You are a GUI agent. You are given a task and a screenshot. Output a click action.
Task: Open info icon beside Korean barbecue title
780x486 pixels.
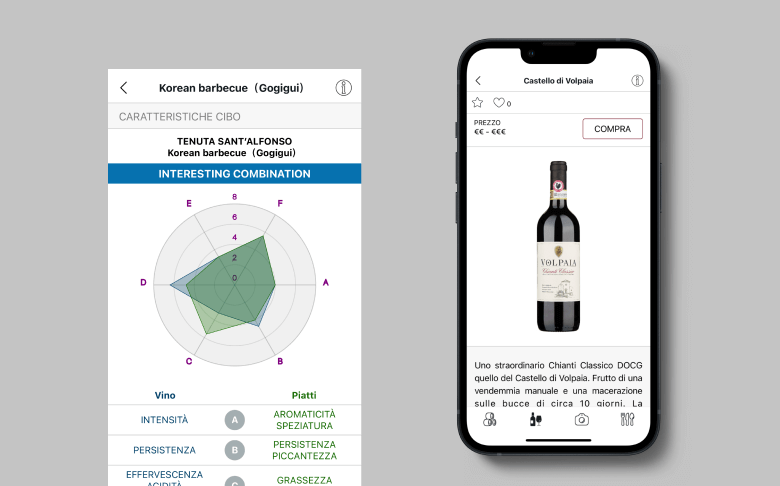click(343, 88)
